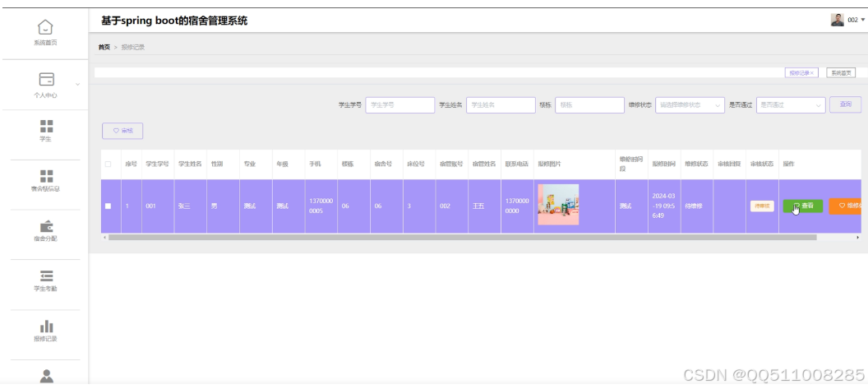This screenshot has width=868, height=389.
Task: Click the 报修时间 column header
Action: [663, 164]
